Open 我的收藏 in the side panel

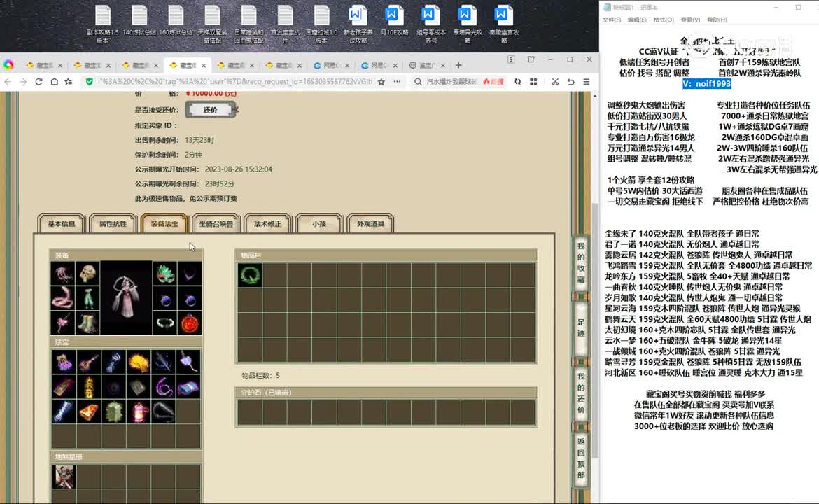click(x=581, y=262)
